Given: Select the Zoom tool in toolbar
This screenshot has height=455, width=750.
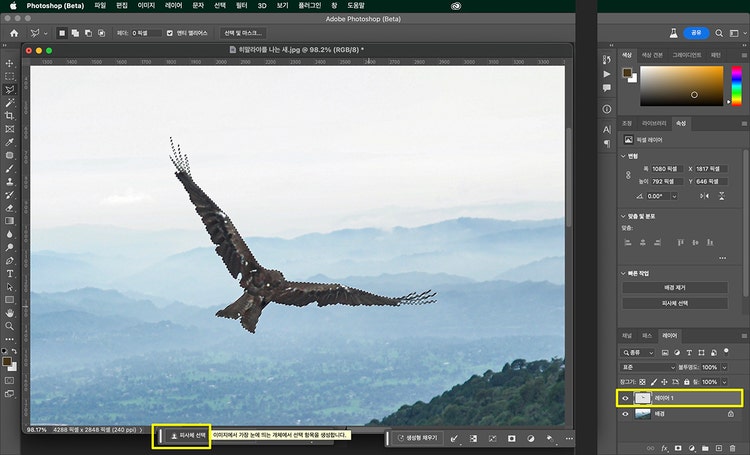Looking at the screenshot, I should [x=10, y=326].
